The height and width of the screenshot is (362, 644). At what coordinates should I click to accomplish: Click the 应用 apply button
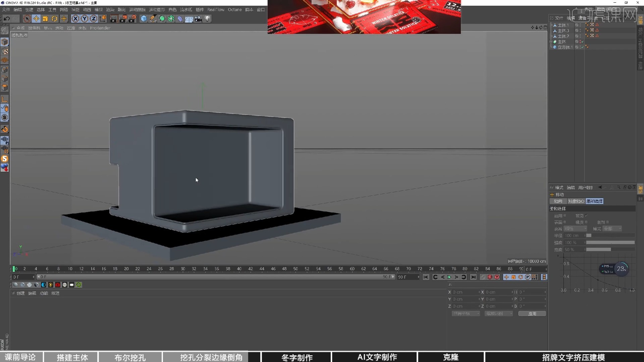coord(532,314)
